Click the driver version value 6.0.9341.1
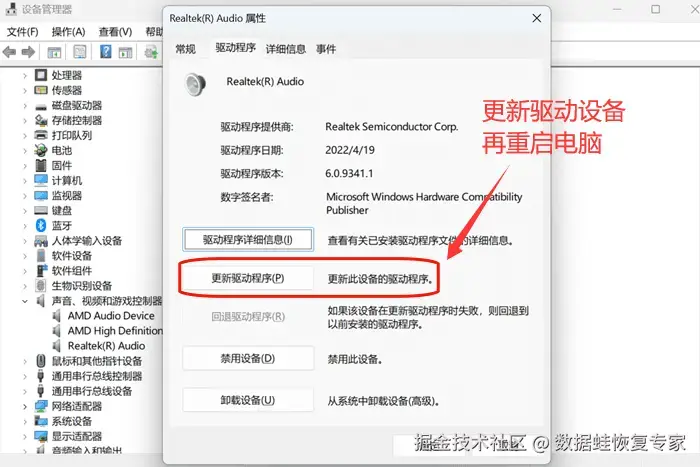700x467 pixels. coord(349,173)
